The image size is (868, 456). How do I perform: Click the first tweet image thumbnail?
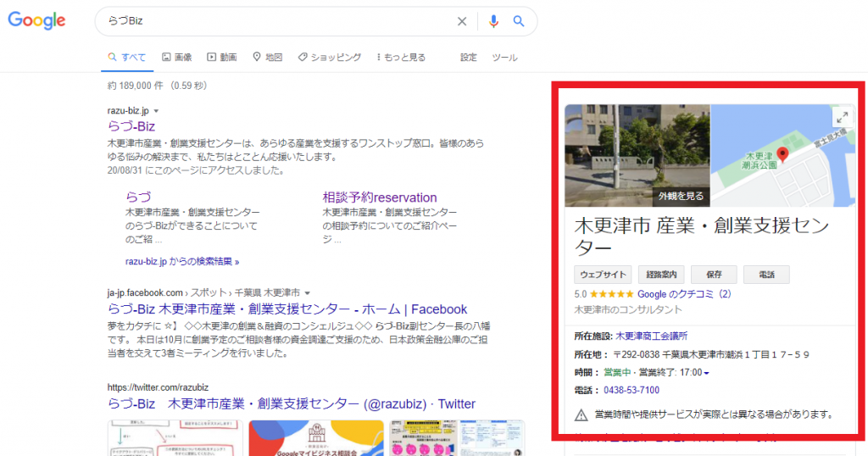click(x=175, y=437)
